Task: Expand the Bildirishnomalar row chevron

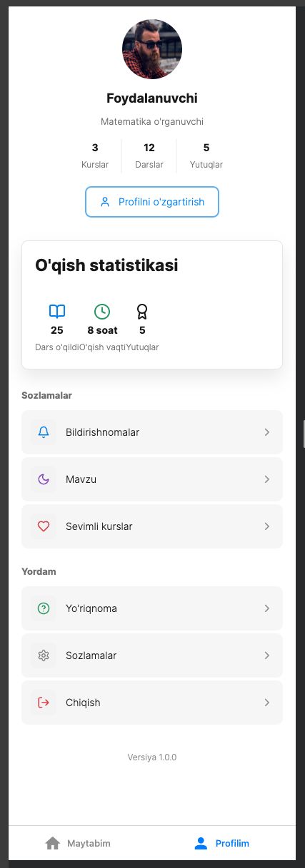Action: coord(266,432)
